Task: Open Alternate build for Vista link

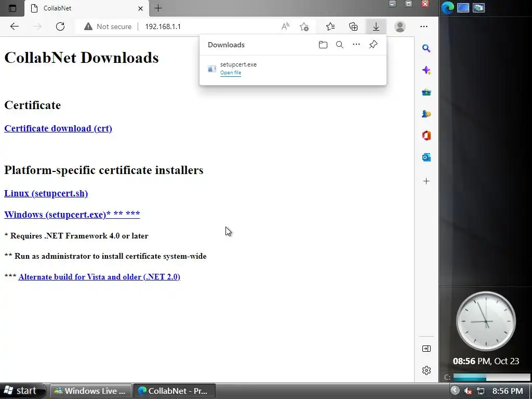Action: click(x=99, y=277)
